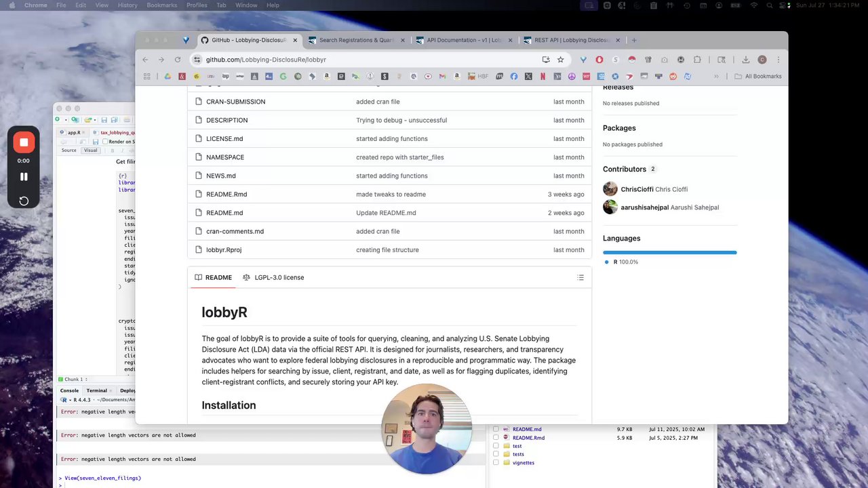Open the README outline list icon
This screenshot has width=868, height=488.
(x=580, y=277)
